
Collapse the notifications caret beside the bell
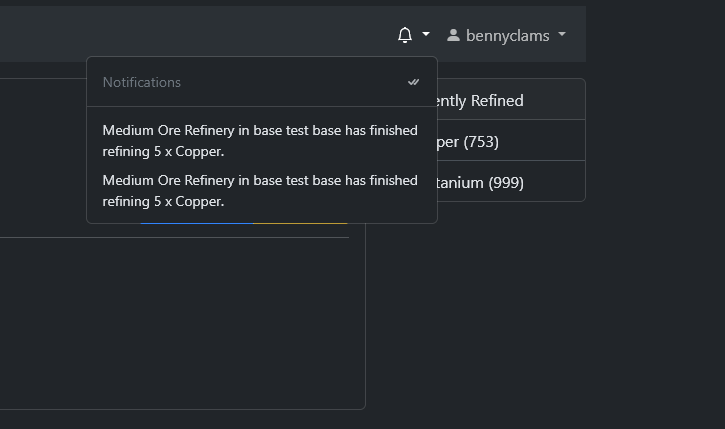(426, 35)
